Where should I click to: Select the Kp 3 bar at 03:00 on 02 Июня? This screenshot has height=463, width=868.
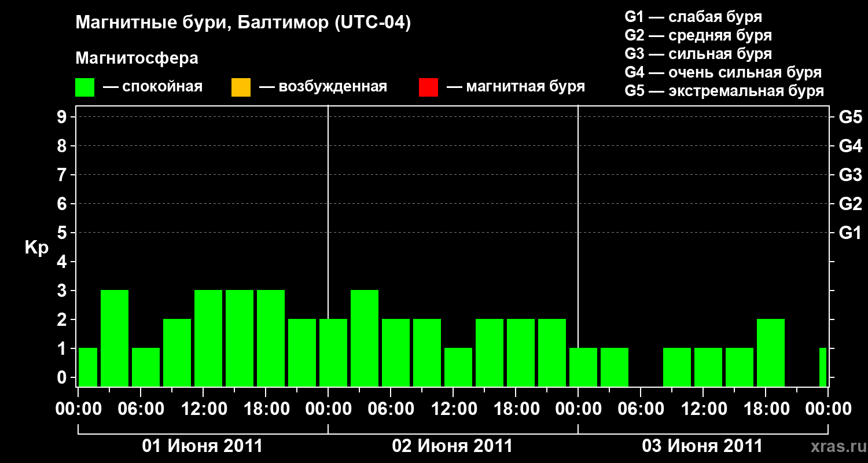365,338
